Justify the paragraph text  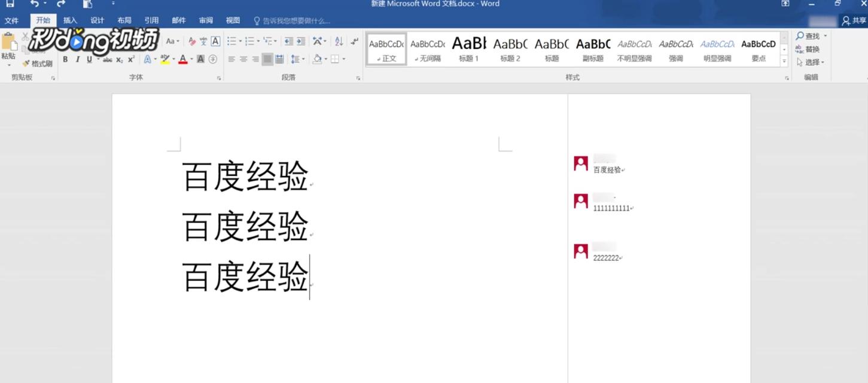coord(267,59)
